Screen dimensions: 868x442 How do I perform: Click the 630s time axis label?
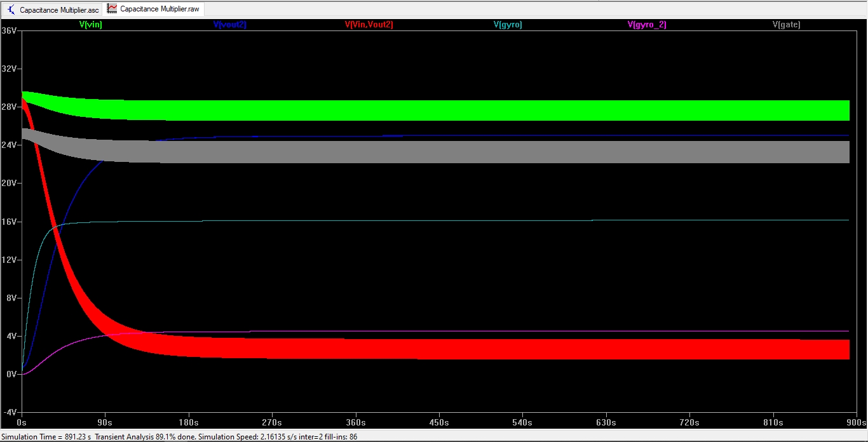click(x=606, y=422)
